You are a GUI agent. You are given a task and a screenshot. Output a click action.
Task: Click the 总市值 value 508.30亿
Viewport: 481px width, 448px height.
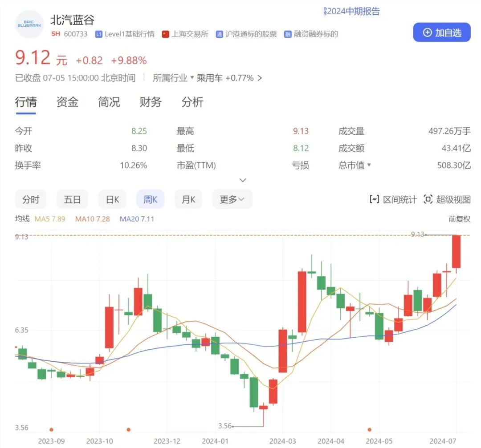click(x=454, y=165)
